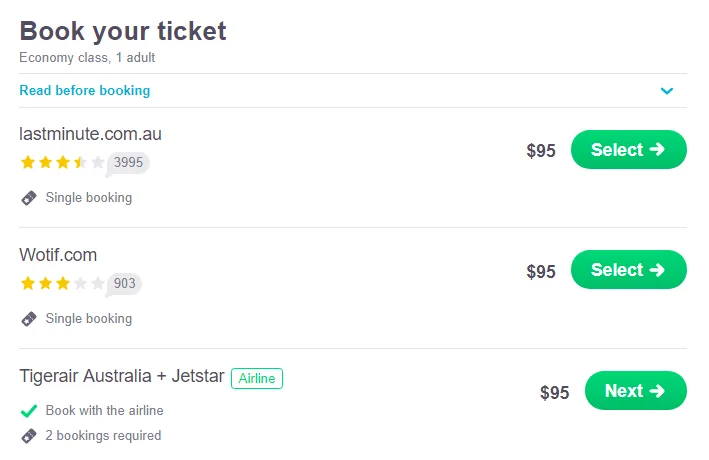This screenshot has height=460, width=709.
Task: Open the 903 reviews bubble
Action: pyautogui.click(x=124, y=283)
